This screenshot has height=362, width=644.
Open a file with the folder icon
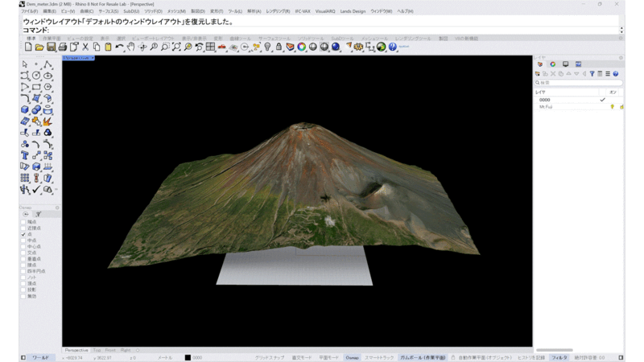coord(39,47)
